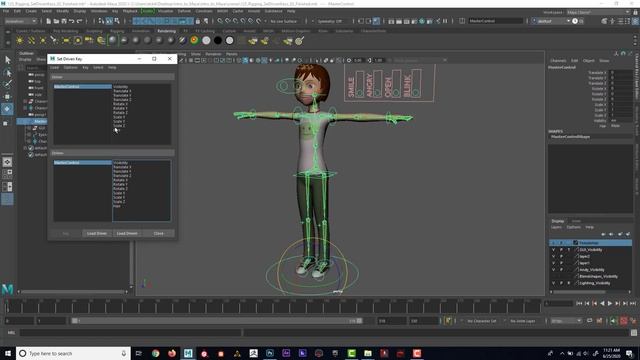Click the Redo arrow icon
This screenshot has height=360, width=640.
(80, 21)
